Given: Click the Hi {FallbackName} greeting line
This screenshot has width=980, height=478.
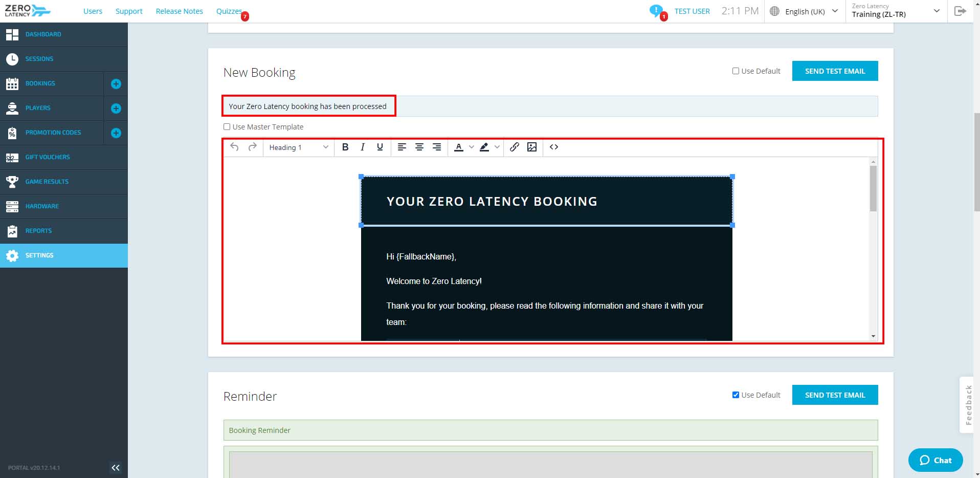Looking at the screenshot, I should [x=421, y=256].
